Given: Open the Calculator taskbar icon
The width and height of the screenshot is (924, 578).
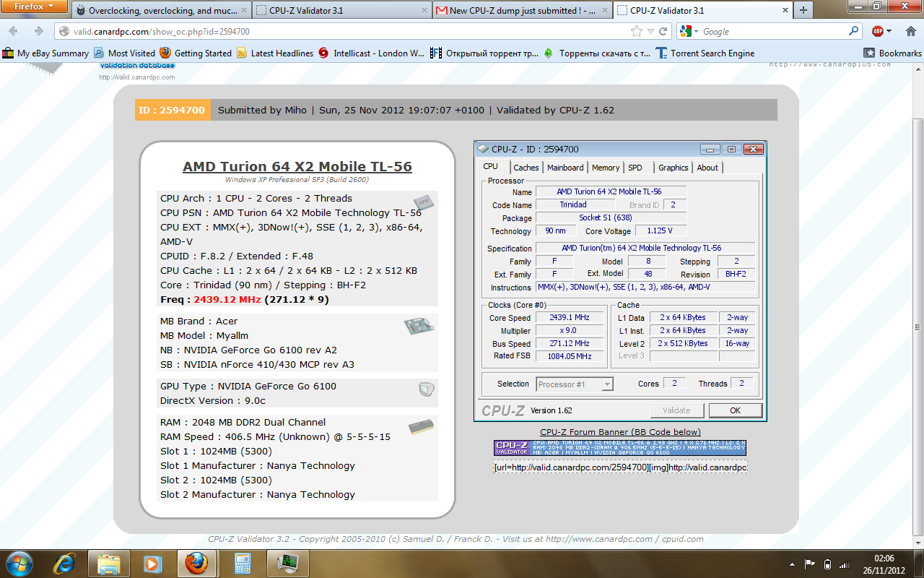Looking at the screenshot, I should coord(243,564).
